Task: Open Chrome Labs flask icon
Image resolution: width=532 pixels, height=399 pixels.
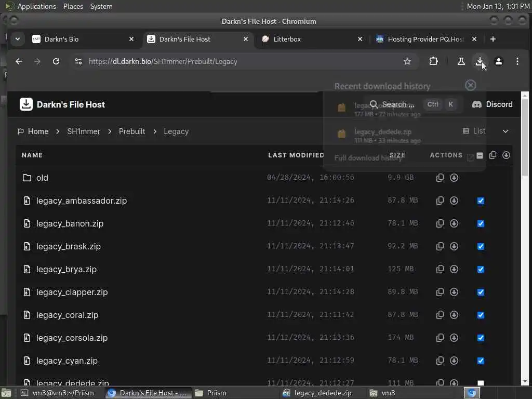Action: (x=461, y=61)
